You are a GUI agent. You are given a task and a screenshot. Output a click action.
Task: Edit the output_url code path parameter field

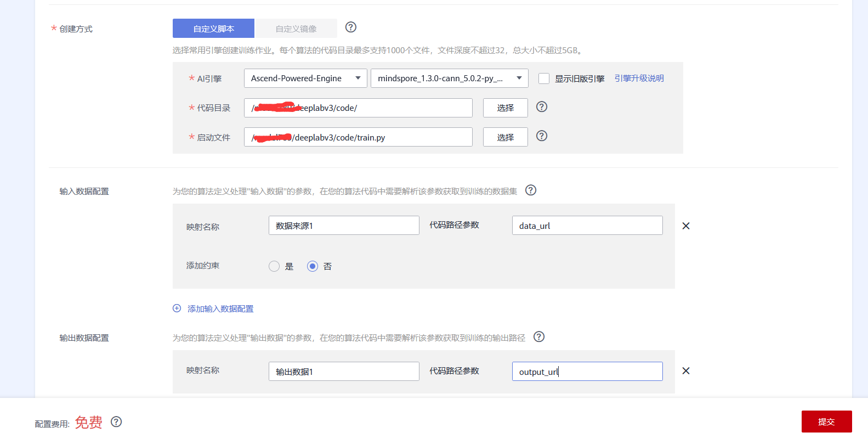[x=587, y=372]
